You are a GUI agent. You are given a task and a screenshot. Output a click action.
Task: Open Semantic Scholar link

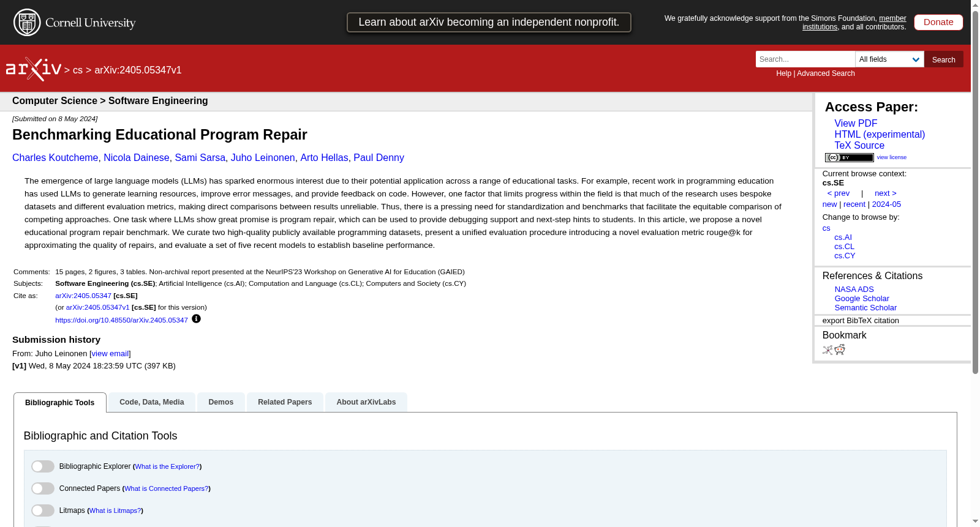(x=865, y=308)
